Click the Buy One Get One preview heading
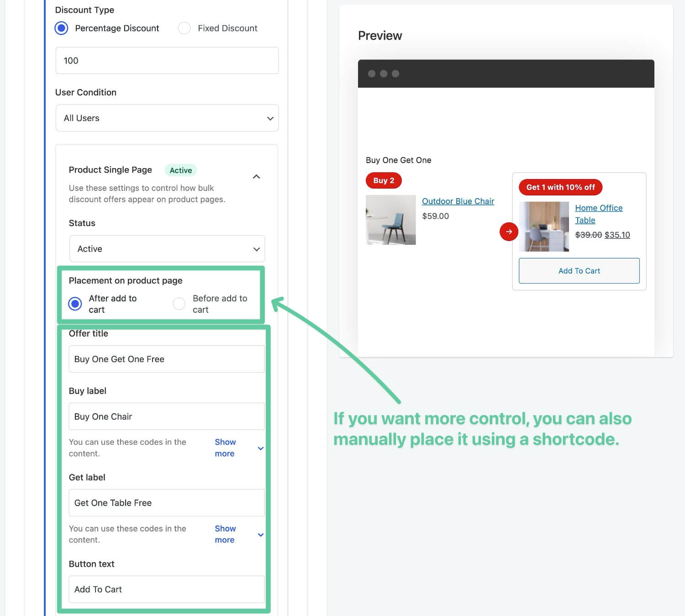The height and width of the screenshot is (616, 685). [399, 160]
